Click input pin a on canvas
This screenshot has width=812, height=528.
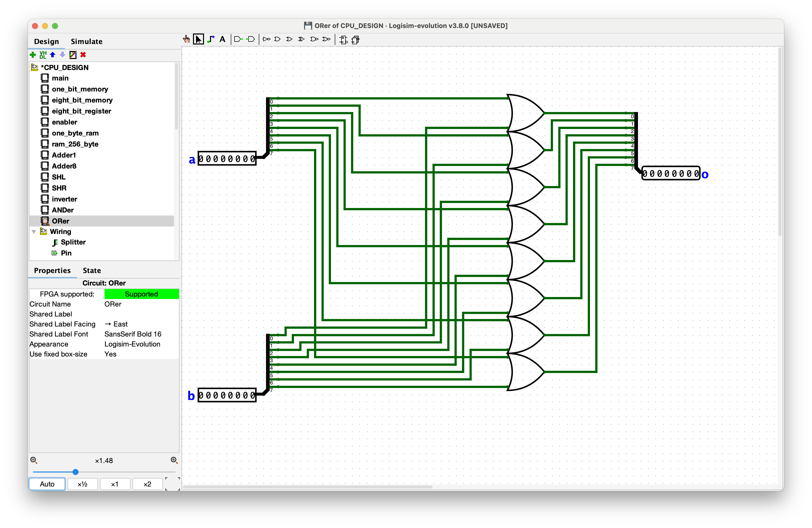coord(227,158)
